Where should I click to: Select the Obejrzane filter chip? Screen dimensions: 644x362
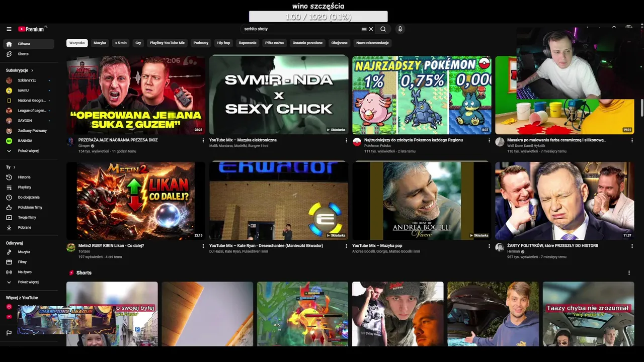[x=339, y=43]
